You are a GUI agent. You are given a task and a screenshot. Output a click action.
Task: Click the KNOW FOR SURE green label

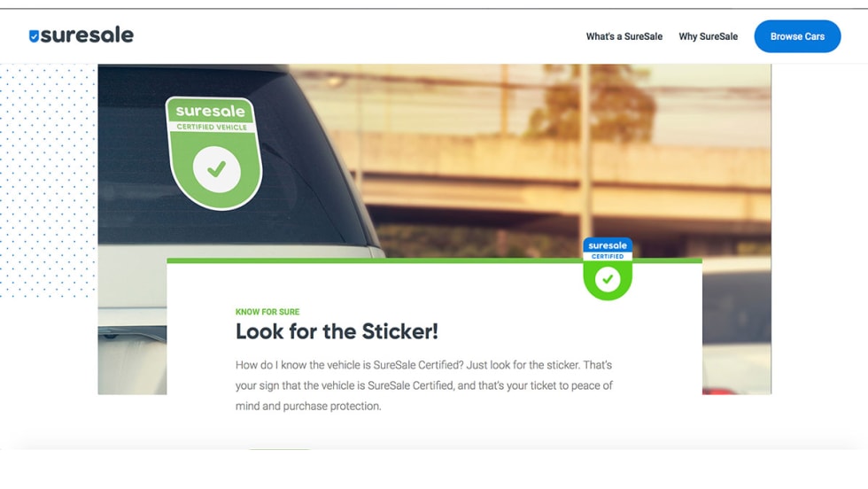(x=267, y=312)
